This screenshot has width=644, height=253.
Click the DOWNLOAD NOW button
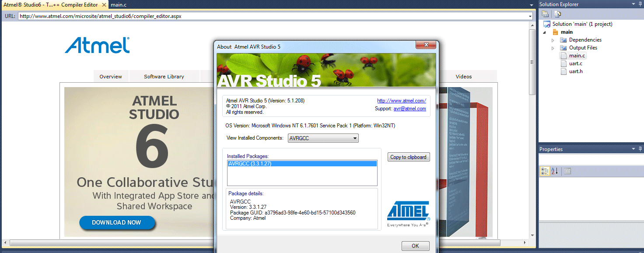pyautogui.click(x=117, y=222)
